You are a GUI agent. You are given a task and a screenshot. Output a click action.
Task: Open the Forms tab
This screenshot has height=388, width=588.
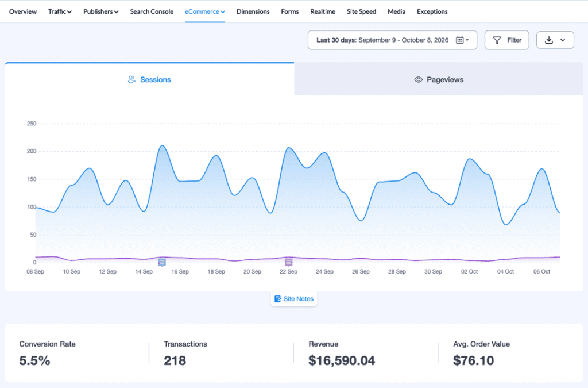[290, 11]
